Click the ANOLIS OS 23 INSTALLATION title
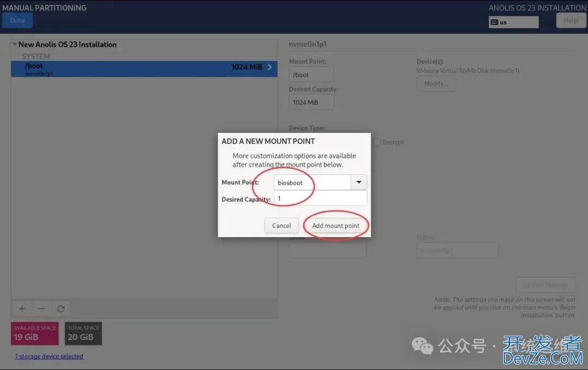This screenshot has height=370, width=588. pos(537,8)
